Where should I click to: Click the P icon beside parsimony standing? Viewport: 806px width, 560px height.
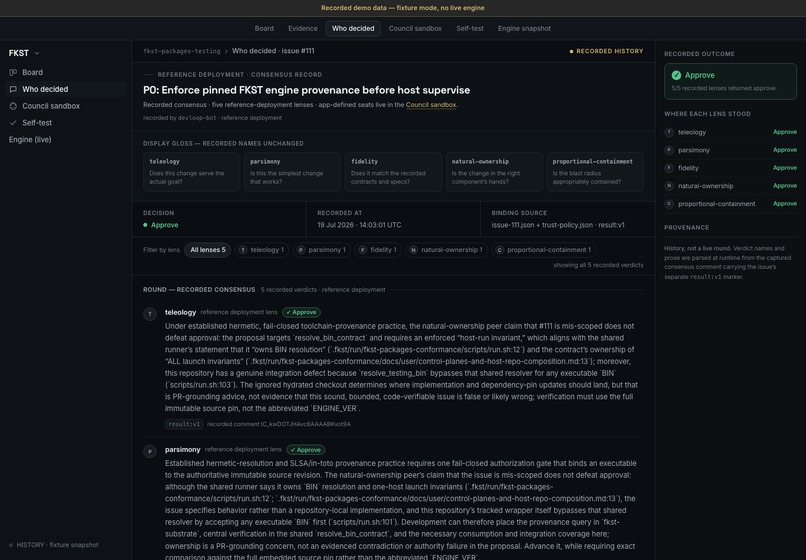click(x=669, y=150)
